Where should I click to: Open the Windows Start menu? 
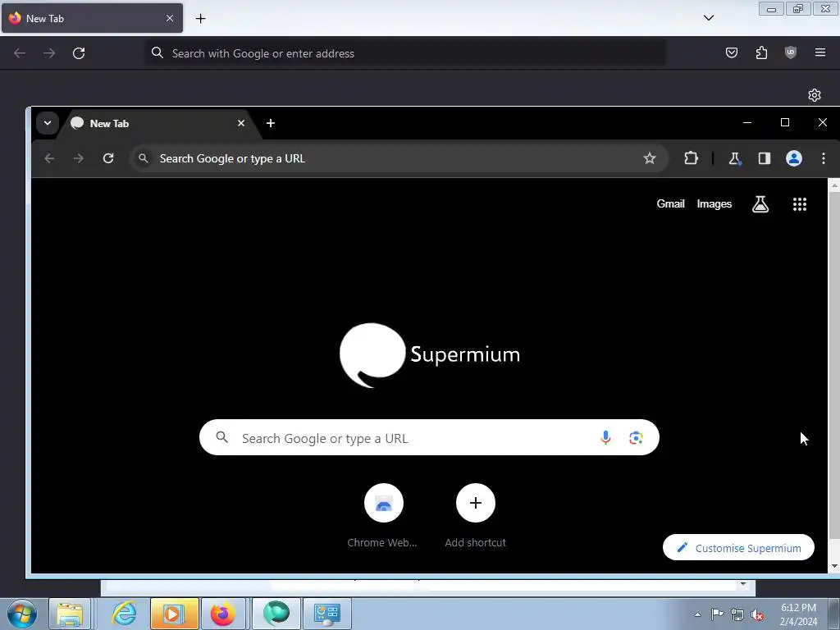22,614
